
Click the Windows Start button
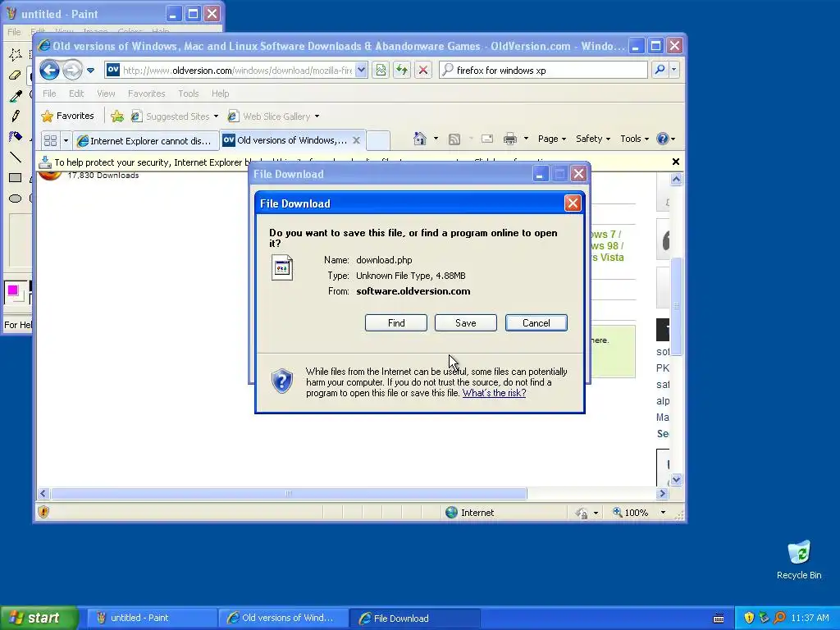pyautogui.click(x=39, y=618)
